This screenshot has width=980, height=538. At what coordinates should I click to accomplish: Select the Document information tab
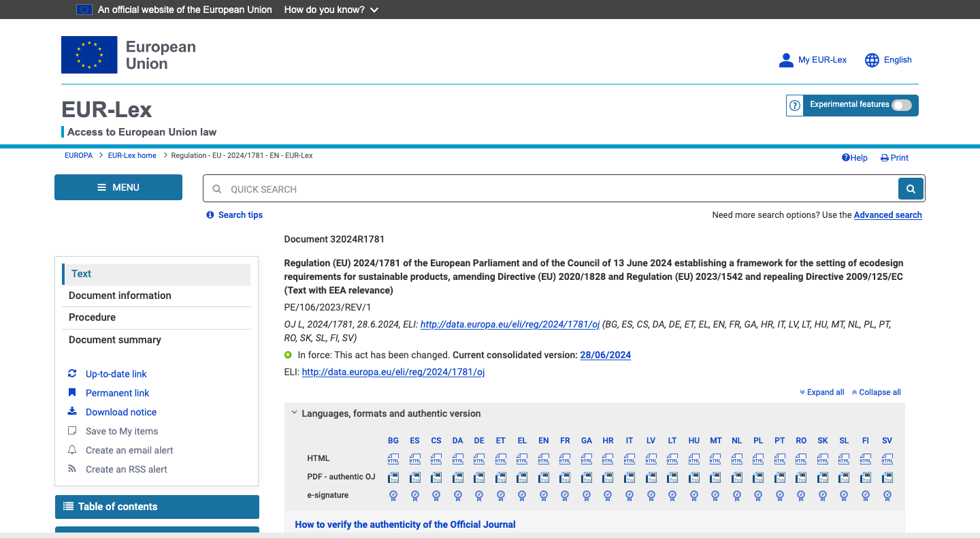(157, 296)
